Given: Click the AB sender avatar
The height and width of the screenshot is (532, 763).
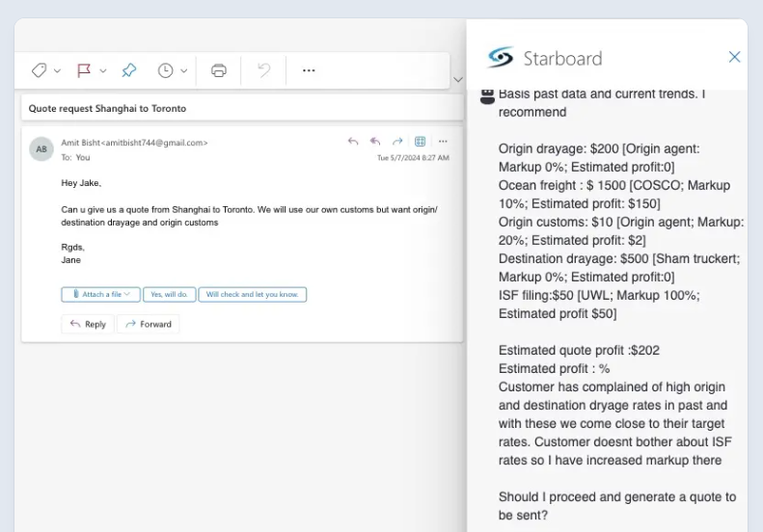Looking at the screenshot, I should [x=41, y=148].
